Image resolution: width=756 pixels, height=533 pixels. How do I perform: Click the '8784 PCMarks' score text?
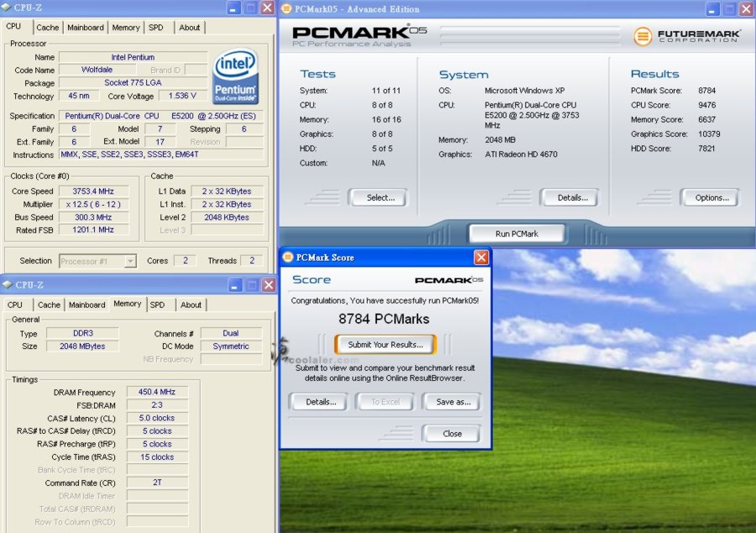point(384,319)
